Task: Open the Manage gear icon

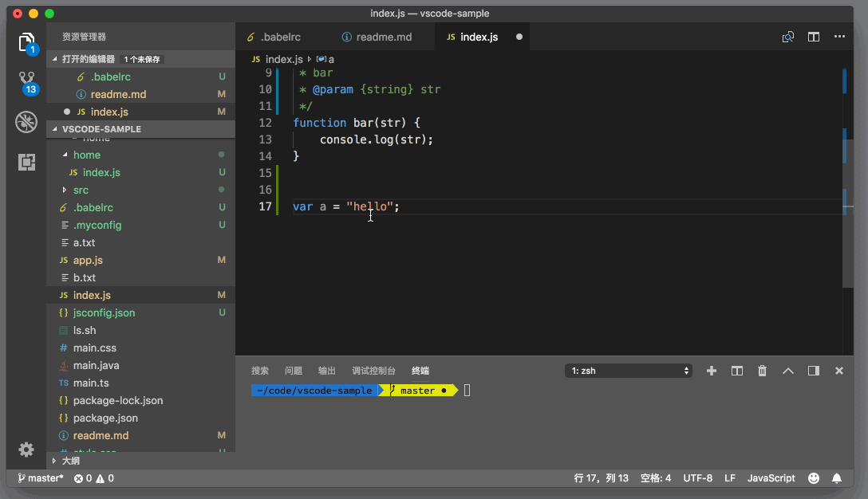Action: (26, 450)
